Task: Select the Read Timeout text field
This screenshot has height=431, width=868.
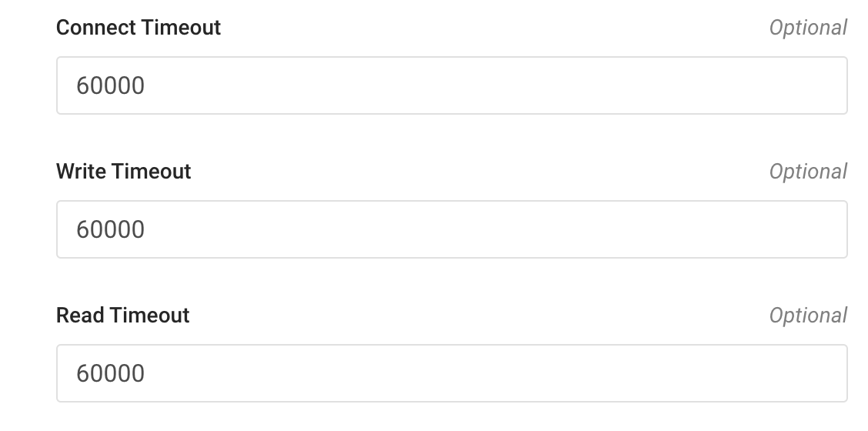Action: pos(452,373)
